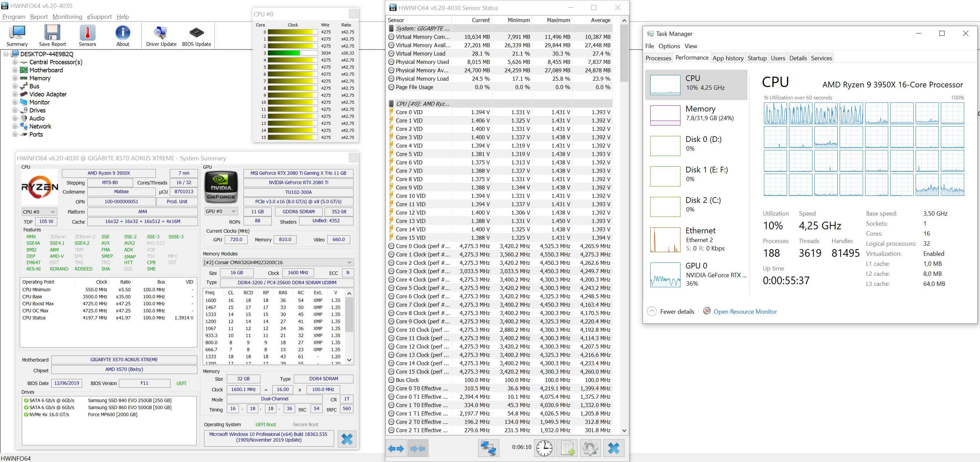Expand the Video Adapter tree node
Image resolution: width=980 pixels, height=462 pixels.
[x=15, y=94]
